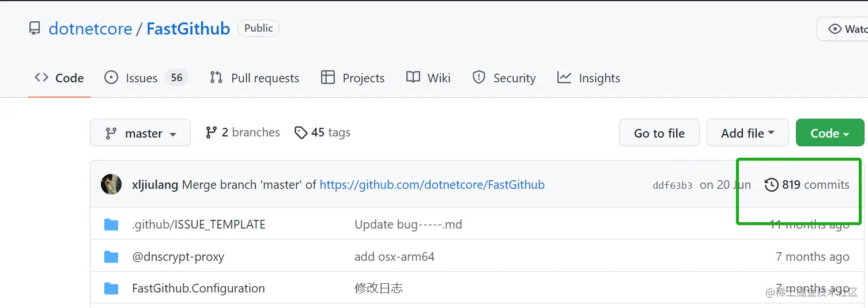Click the Watch button
This screenshot has width=868, height=308.
[843, 29]
